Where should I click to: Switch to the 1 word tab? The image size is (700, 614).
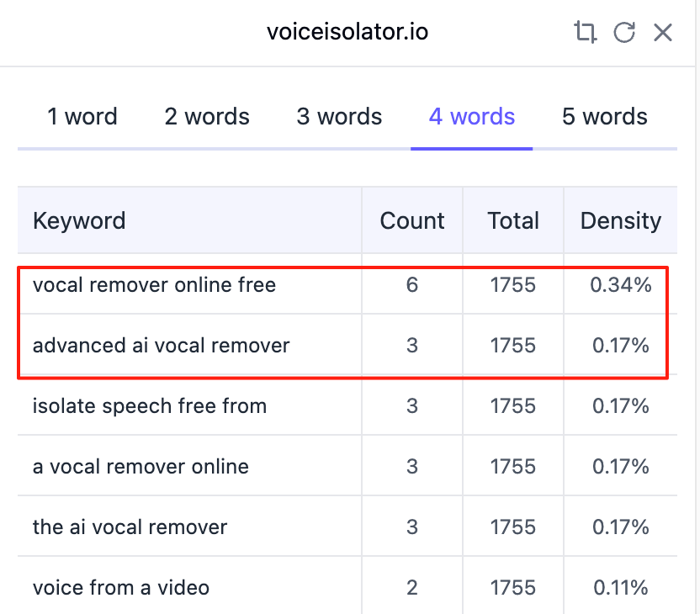click(82, 117)
